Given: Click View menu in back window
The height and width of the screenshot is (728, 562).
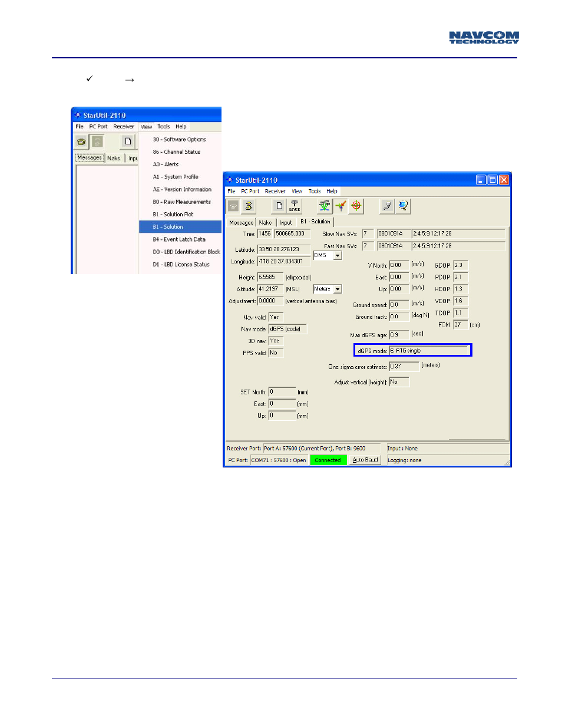Looking at the screenshot, I should [x=147, y=127].
